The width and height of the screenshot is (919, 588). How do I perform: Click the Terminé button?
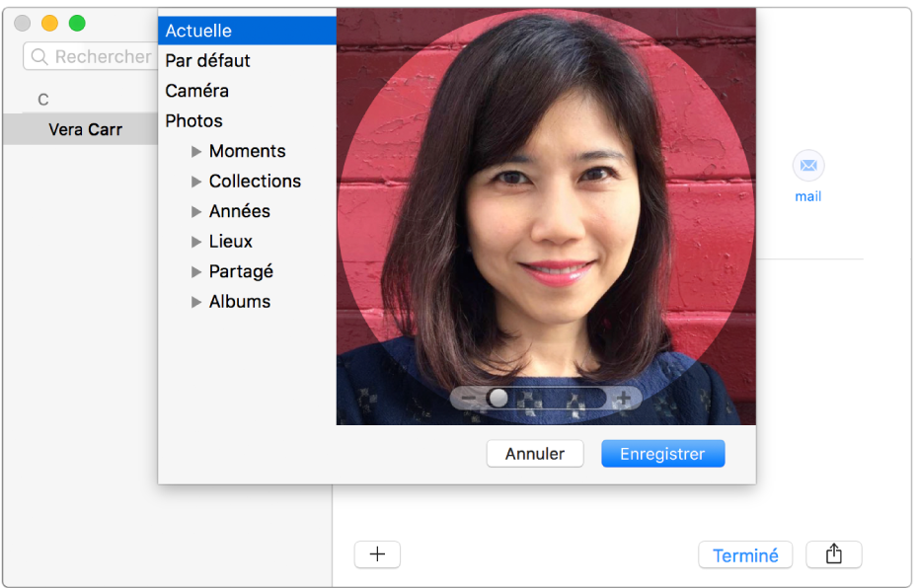pos(745,554)
